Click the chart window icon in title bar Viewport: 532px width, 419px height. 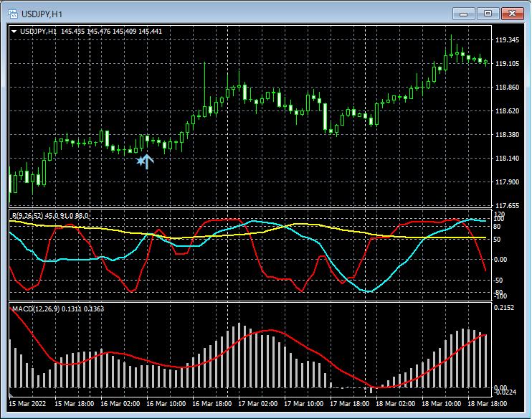12,13
